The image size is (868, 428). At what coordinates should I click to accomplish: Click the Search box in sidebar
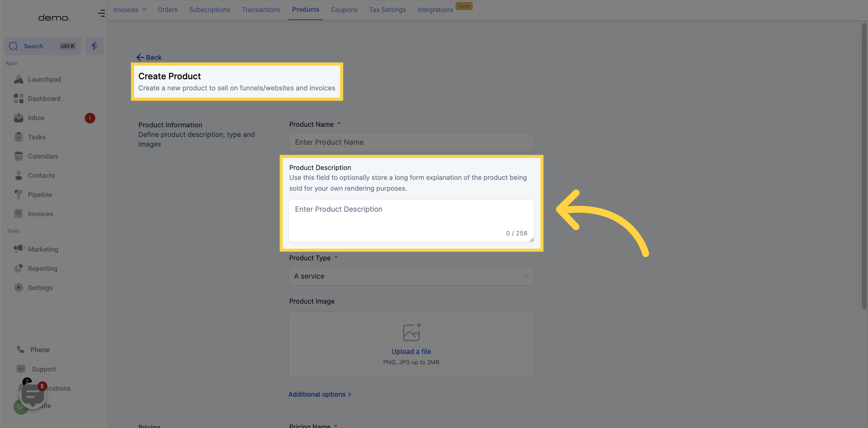click(x=42, y=46)
